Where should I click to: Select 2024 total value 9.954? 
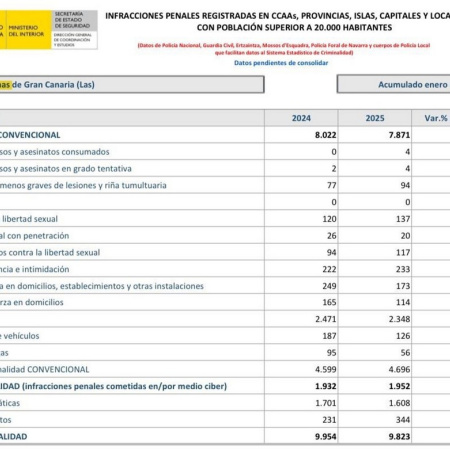tap(326, 437)
